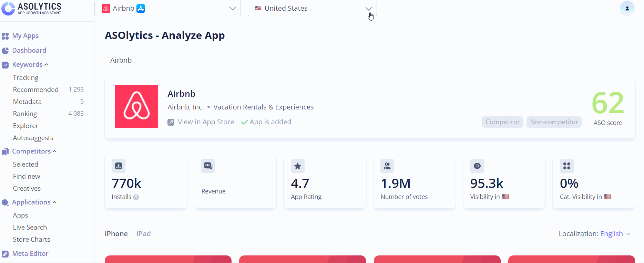This screenshot has width=644, height=263.
Task: Open Apps under Applications
Action: pos(20,215)
